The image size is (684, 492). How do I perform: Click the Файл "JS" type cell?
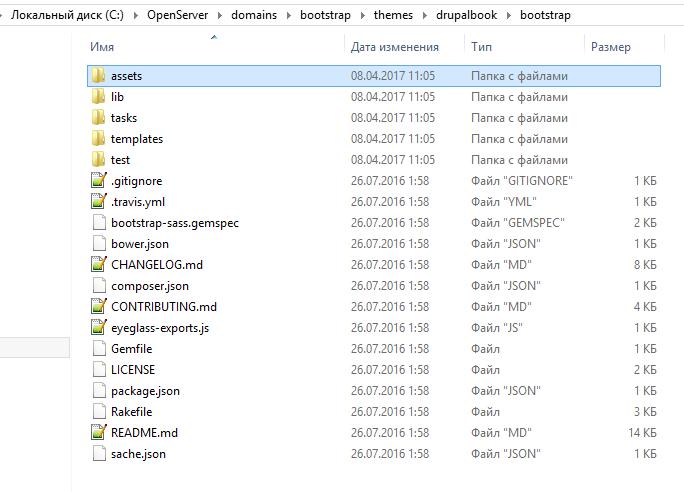pos(497,328)
